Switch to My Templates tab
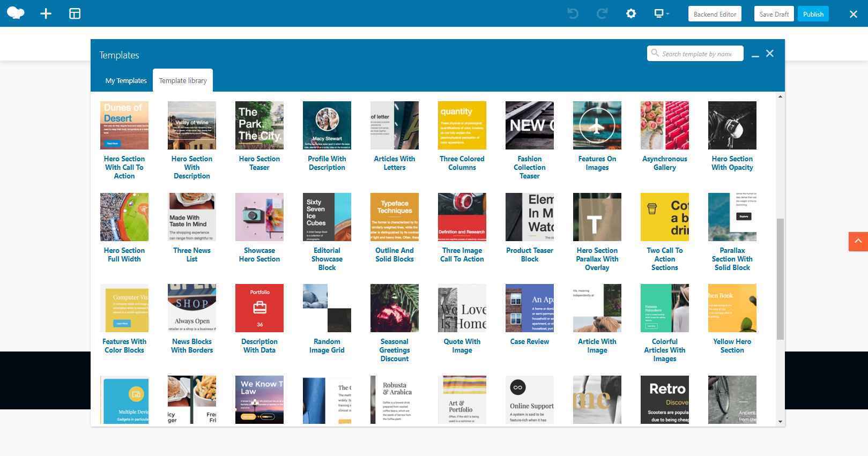This screenshot has height=456, width=868. click(126, 80)
